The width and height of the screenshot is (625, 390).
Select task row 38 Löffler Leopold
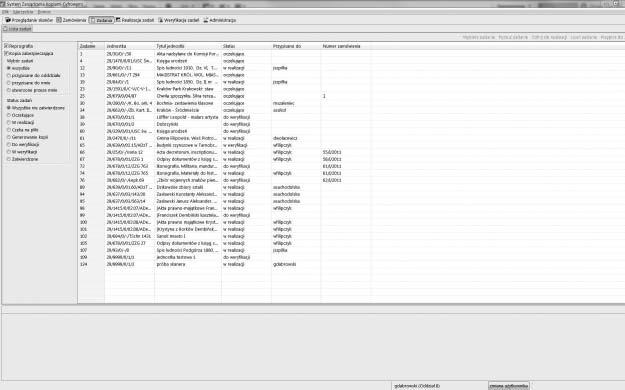(351, 117)
